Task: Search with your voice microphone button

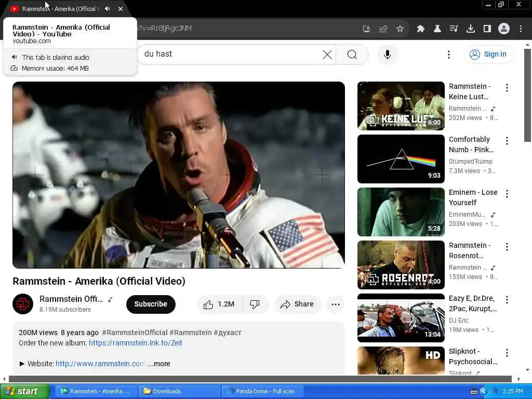Action: click(x=387, y=54)
